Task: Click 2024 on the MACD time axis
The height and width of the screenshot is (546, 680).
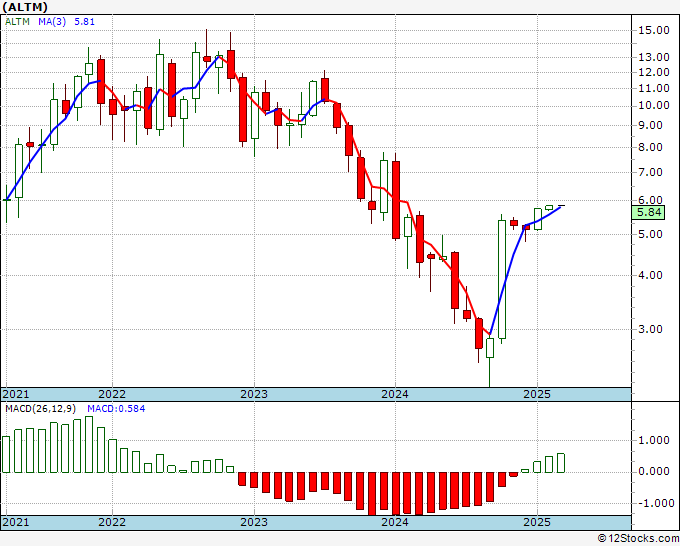Action: [395, 522]
